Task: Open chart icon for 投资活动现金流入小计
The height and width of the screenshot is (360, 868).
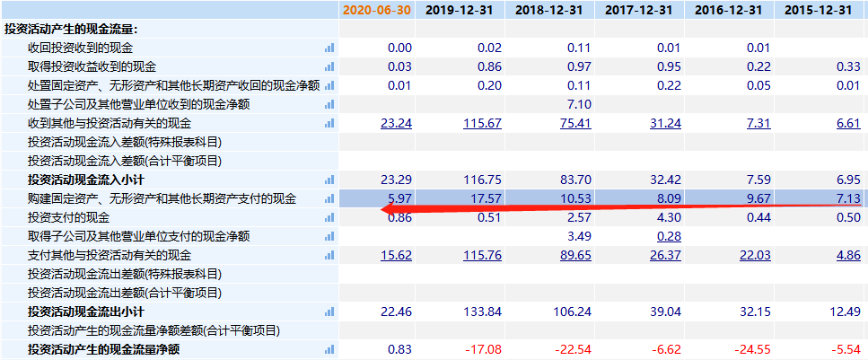Action: pos(329,180)
